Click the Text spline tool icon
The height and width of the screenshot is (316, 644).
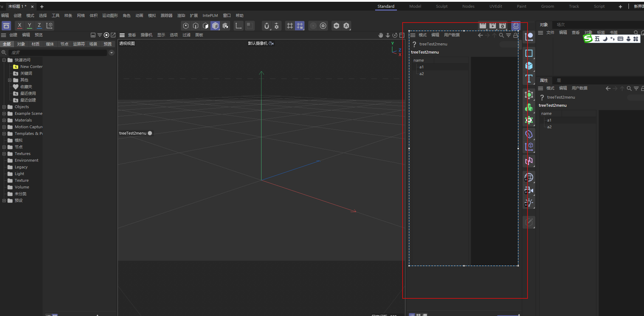[x=529, y=79]
